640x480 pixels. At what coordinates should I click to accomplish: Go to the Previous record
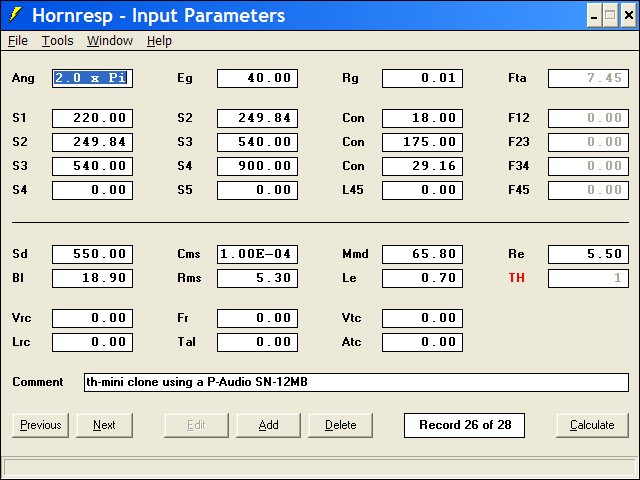pyautogui.click(x=40, y=425)
